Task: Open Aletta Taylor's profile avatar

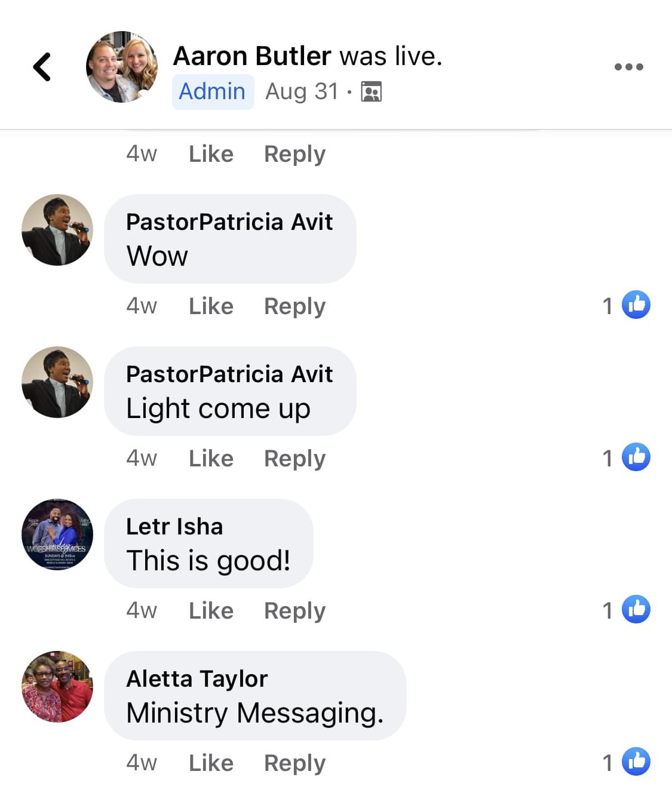Action: click(x=57, y=687)
